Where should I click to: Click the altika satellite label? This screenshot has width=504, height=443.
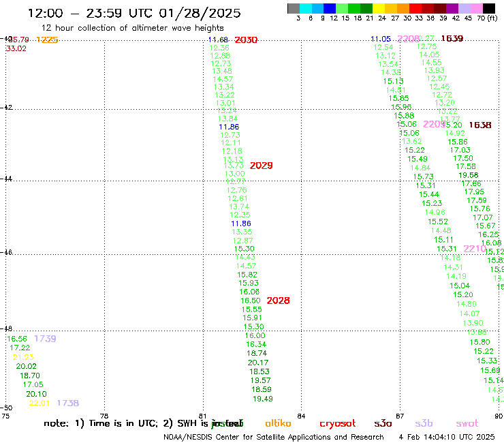[x=278, y=423]
